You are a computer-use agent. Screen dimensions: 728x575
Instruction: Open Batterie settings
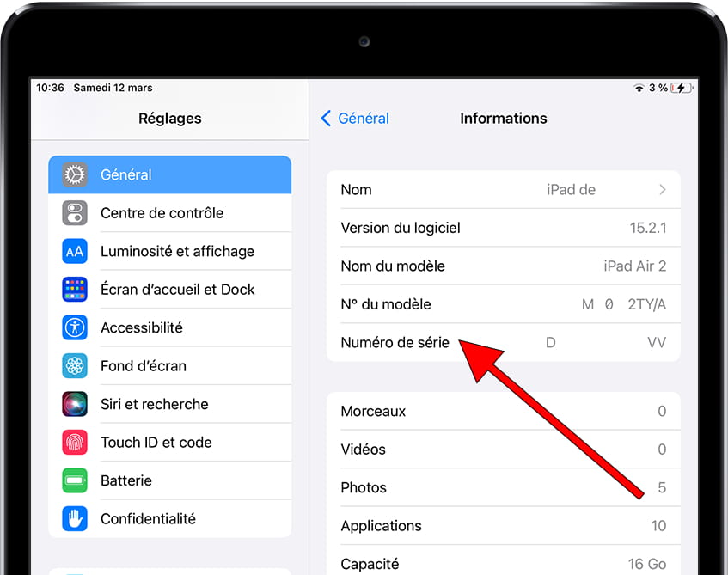[x=170, y=480]
